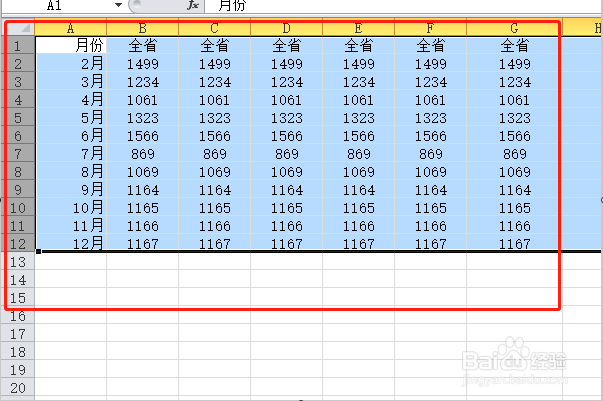
Task: Select row 15 header
Action: (x=18, y=297)
